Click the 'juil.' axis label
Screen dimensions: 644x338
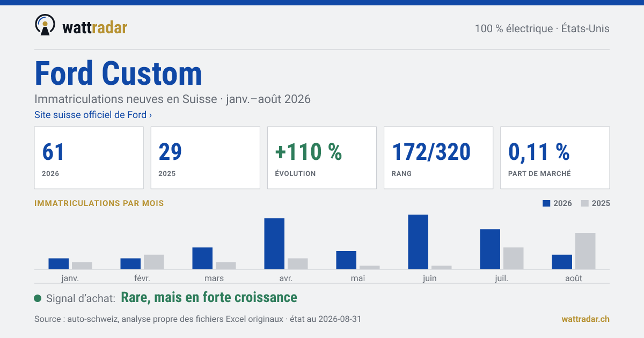[x=502, y=278]
